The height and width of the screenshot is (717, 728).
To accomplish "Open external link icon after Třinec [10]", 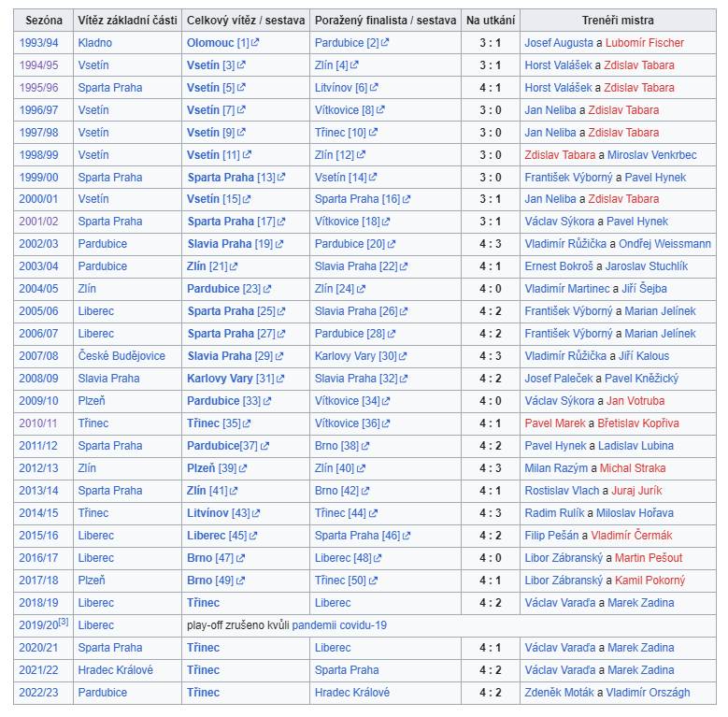I will pos(373,133).
